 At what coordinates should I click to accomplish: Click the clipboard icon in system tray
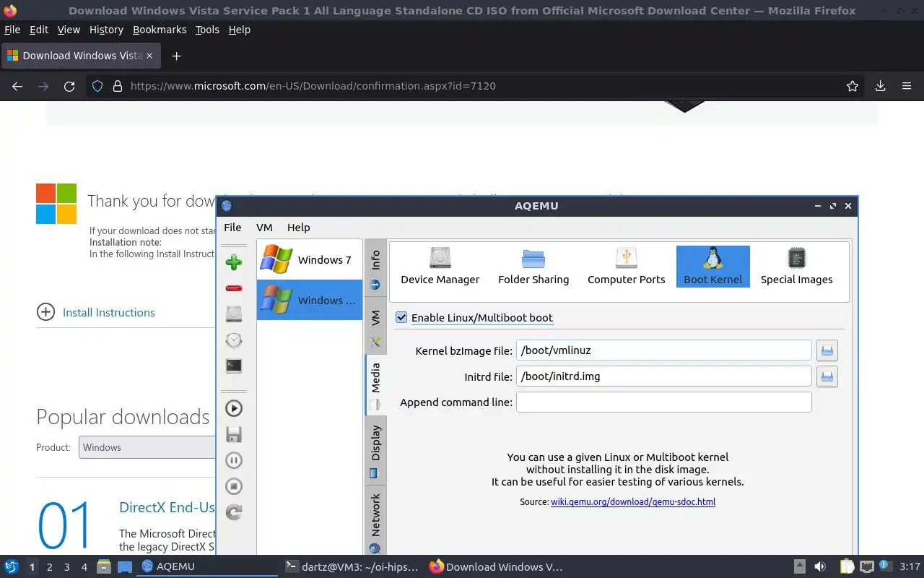pyautogui.click(x=847, y=566)
